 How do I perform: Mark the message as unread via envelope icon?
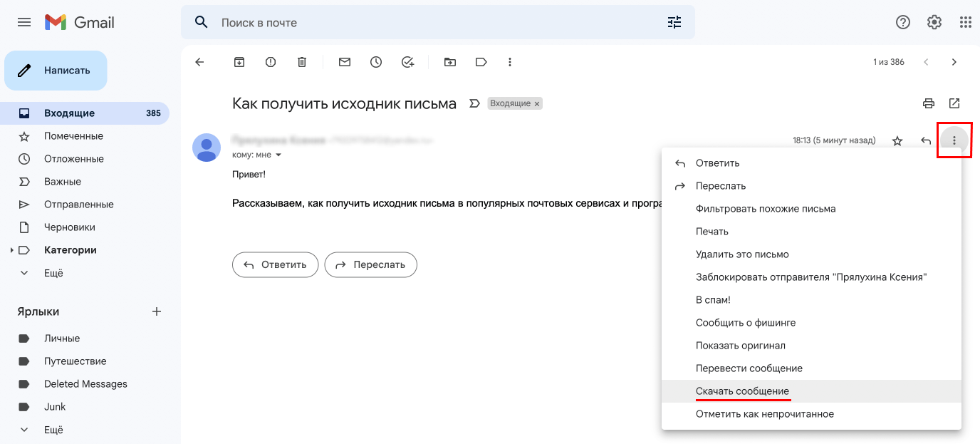[344, 62]
